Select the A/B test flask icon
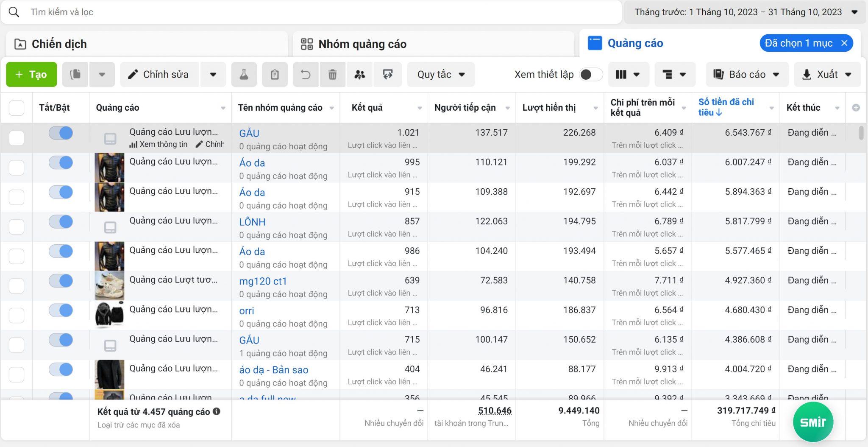This screenshot has width=868, height=447. 244,74
